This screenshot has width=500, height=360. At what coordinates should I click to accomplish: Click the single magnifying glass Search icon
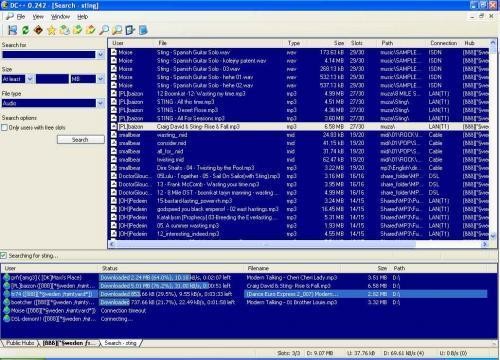(x=104, y=30)
